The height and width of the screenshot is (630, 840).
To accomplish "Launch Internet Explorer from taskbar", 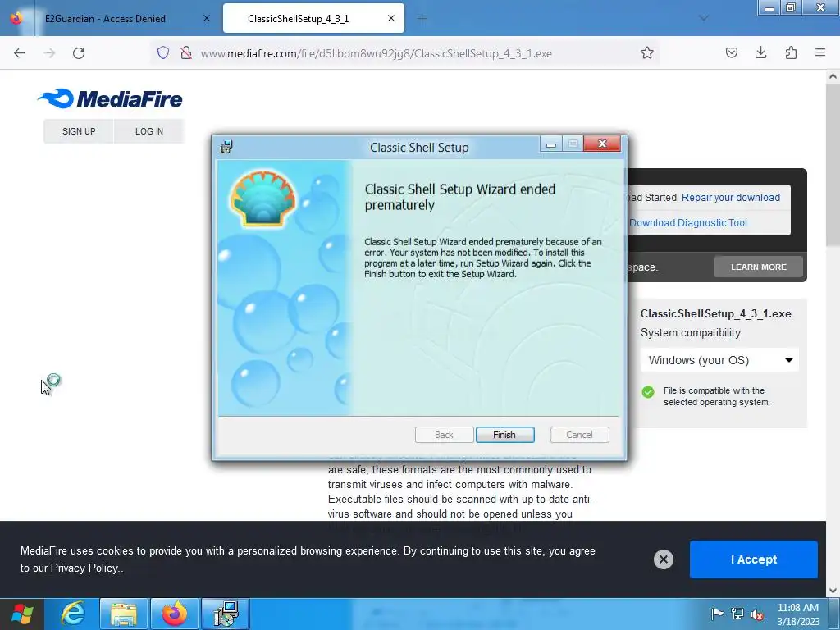I will pos(73,614).
